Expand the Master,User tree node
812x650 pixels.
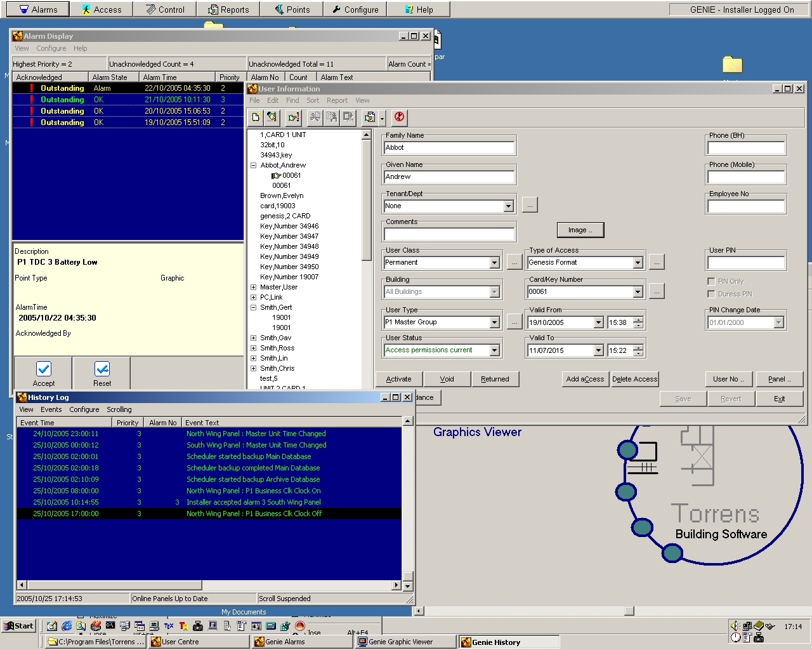(x=253, y=287)
